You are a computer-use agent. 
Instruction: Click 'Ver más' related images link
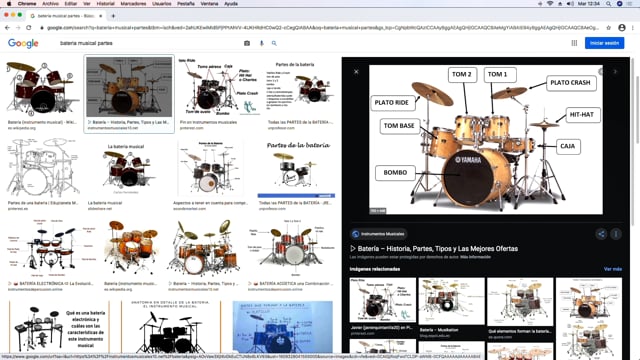[613, 269]
